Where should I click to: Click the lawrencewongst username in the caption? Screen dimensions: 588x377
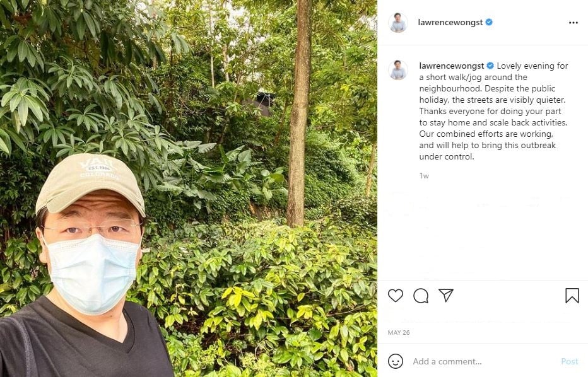point(451,66)
